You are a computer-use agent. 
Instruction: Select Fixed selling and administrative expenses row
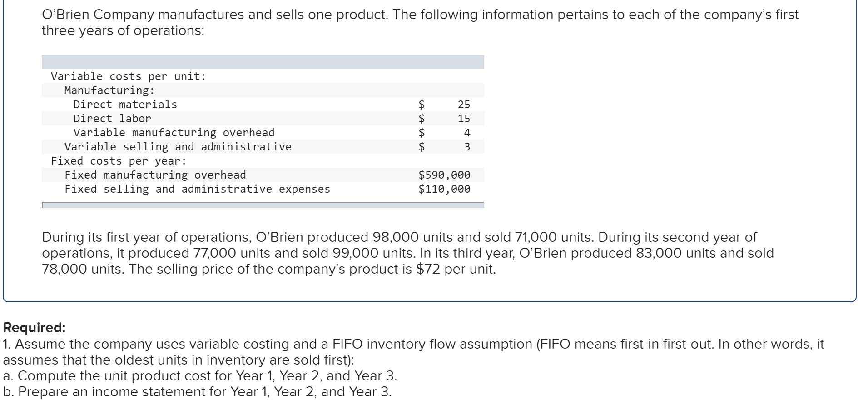(x=197, y=189)
